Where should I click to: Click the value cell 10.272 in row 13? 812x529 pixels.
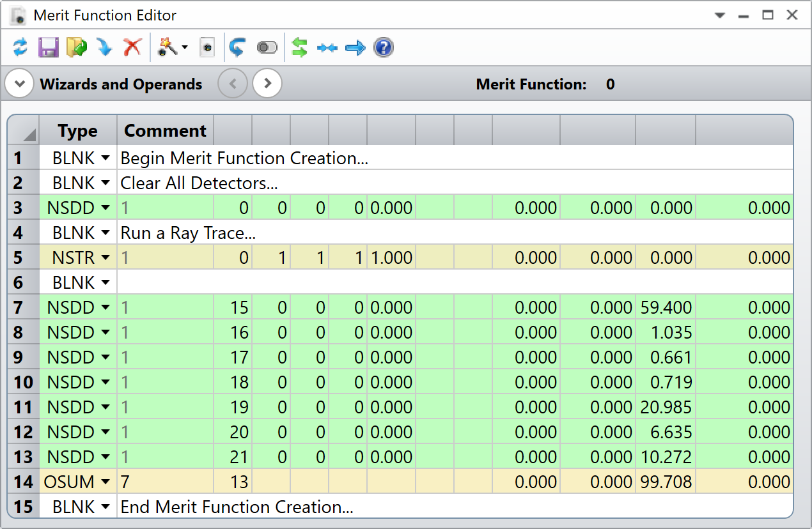666,457
